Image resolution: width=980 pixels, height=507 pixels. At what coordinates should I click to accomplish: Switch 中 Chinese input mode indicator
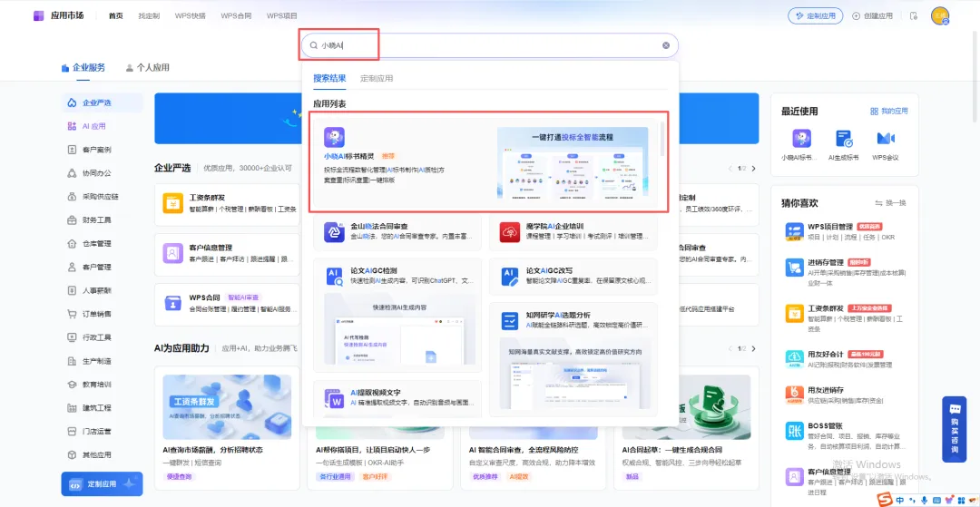pyautogui.click(x=900, y=500)
